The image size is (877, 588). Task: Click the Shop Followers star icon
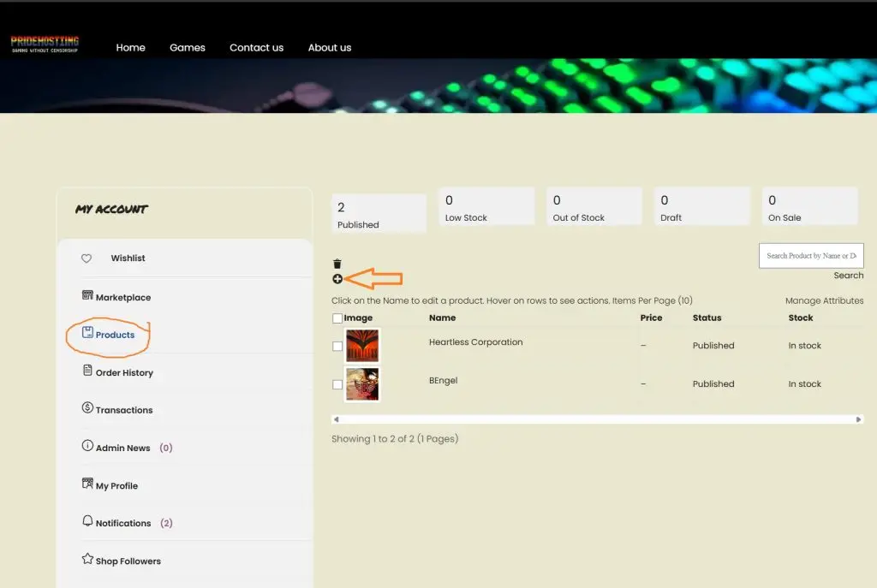click(87, 560)
